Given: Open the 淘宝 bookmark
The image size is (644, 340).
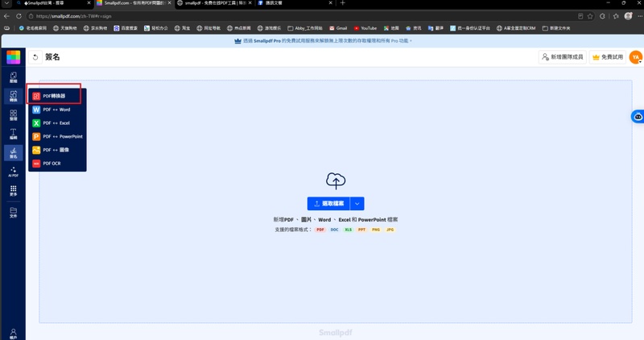Looking at the screenshot, I should point(183,28).
